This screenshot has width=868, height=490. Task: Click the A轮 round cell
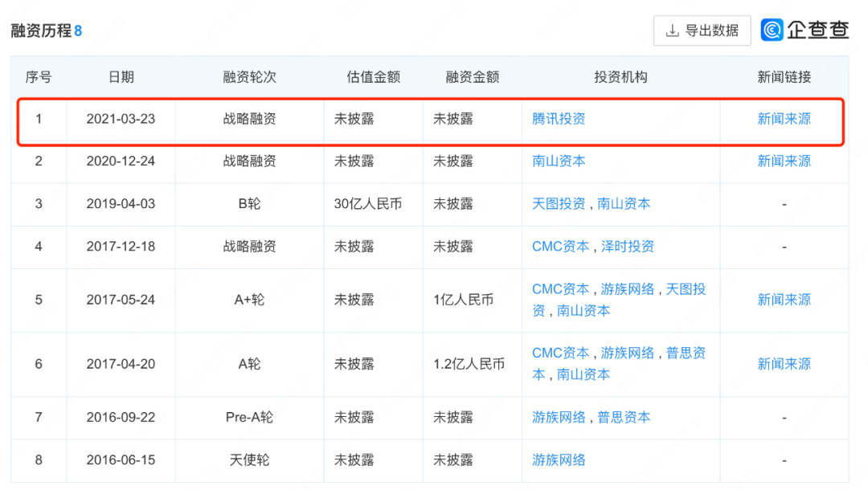250,364
